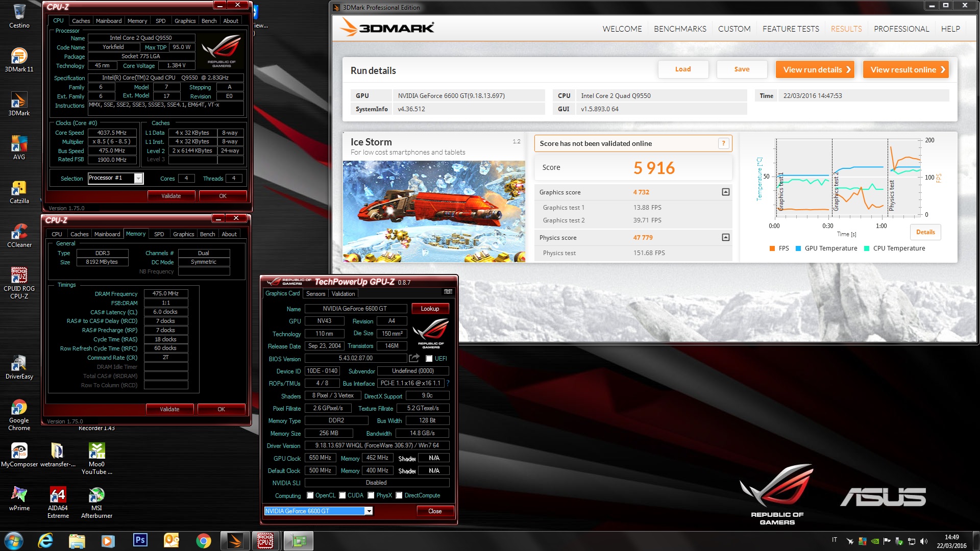Toggle the OpenCL checkbox in GPU-Z
The width and height of the screenshot is (980, 551).
310,495
